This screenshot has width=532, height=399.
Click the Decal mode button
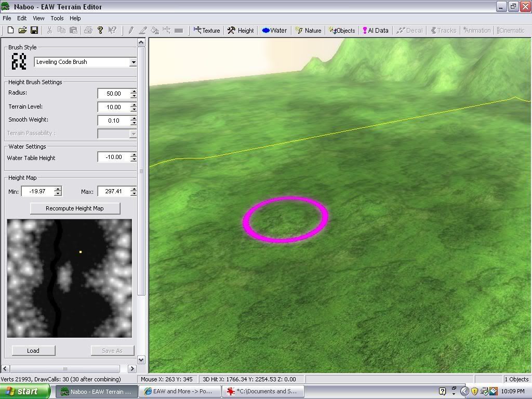tap(409, 31)
